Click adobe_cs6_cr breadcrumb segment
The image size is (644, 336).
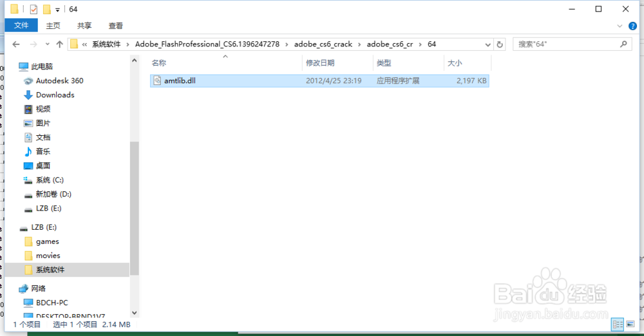click(x=390, y=44)
